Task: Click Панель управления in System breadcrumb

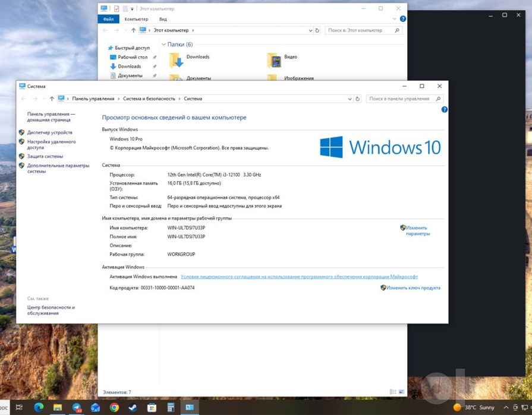Action: 93,99
